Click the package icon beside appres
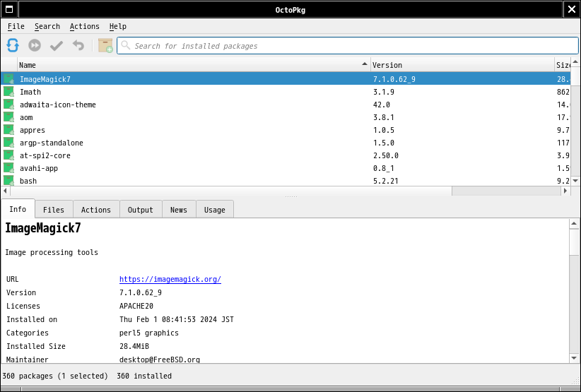The width and height of the screenshot is (581, 392). (x=9, y=129)
